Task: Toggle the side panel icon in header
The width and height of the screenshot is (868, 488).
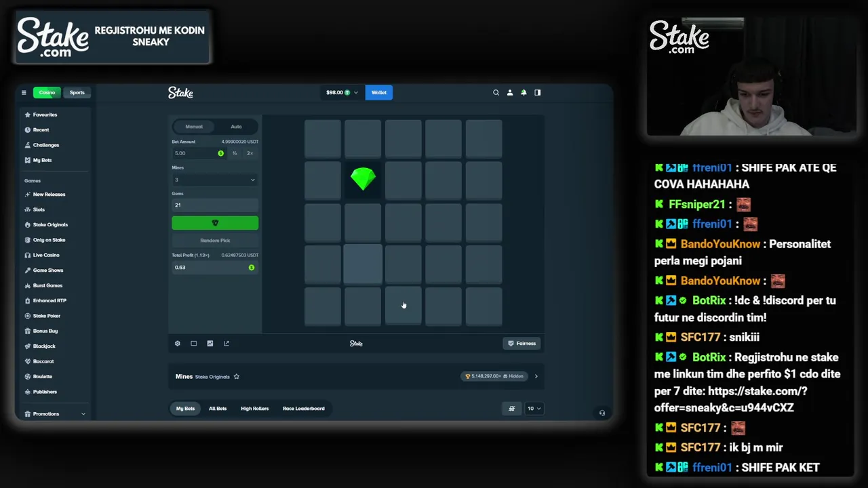Action: click(x=538, y=93)
